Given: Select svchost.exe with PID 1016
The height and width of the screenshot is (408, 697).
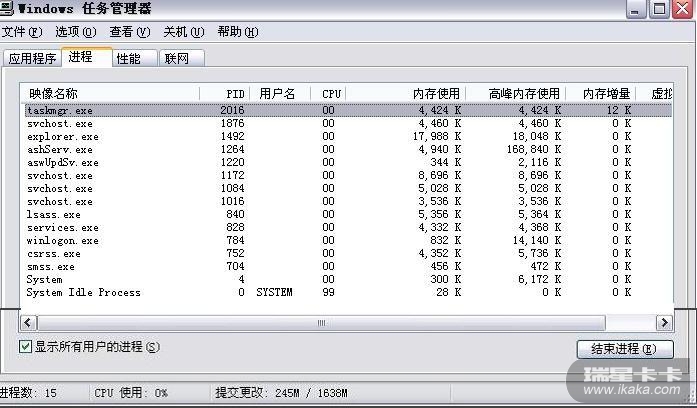Looking at the screenshot, I should tap(348, 201).
